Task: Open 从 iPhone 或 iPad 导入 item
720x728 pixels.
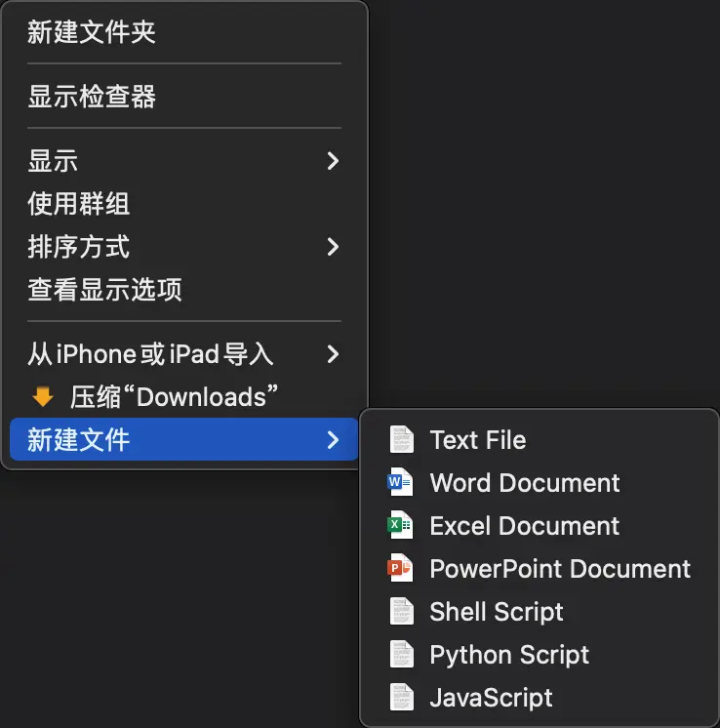Action: [184, 354]
